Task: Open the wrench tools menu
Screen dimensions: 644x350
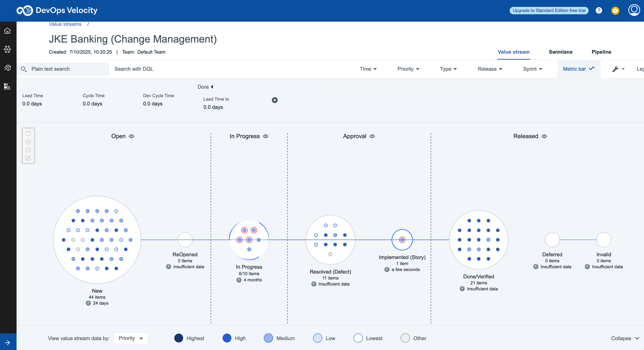Action: 618,69
